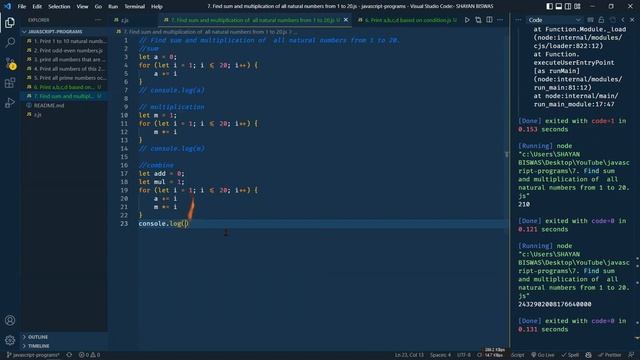Open the Accounts menu icon
Image resolution: width=640 pixels, height=360 pixels.
[10, 320]
